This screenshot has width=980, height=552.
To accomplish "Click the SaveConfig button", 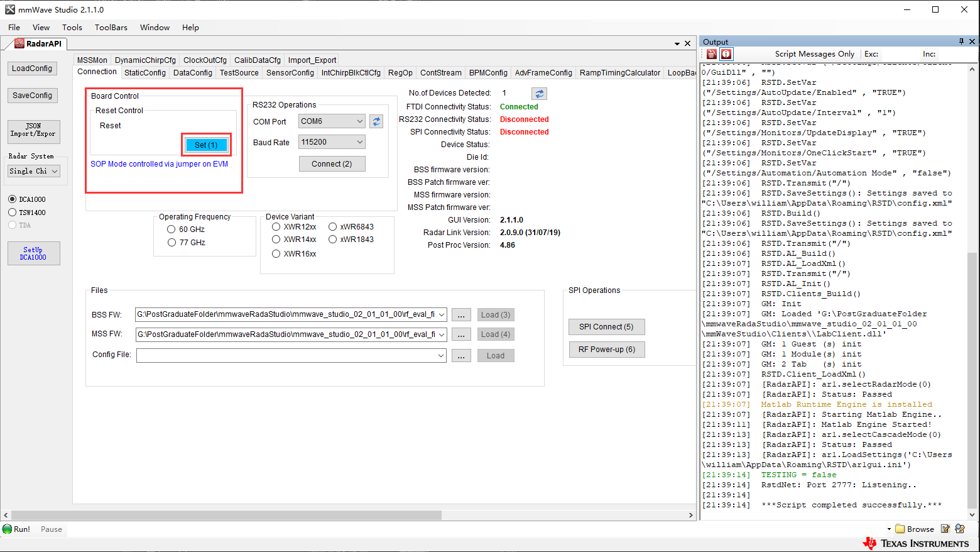I will pos(32,96).
